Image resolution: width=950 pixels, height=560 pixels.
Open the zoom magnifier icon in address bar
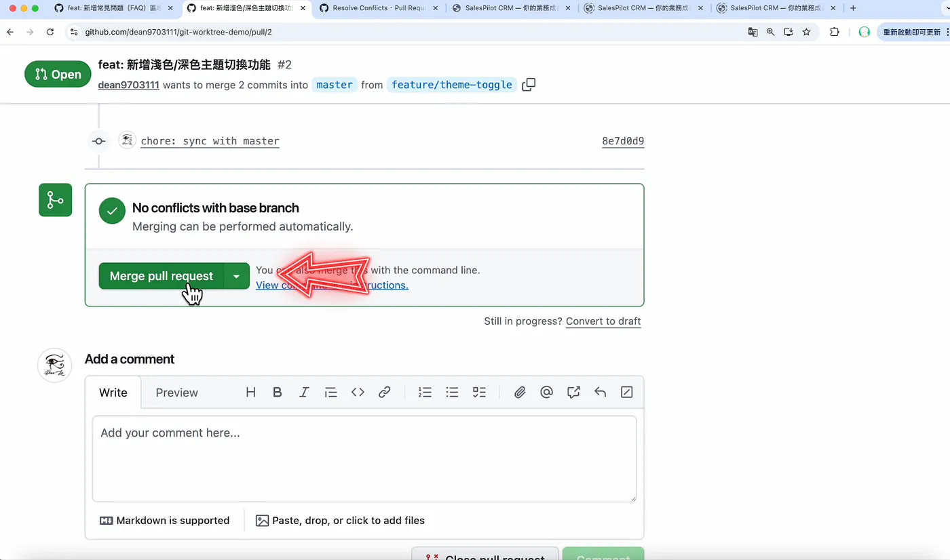[770, 32]
